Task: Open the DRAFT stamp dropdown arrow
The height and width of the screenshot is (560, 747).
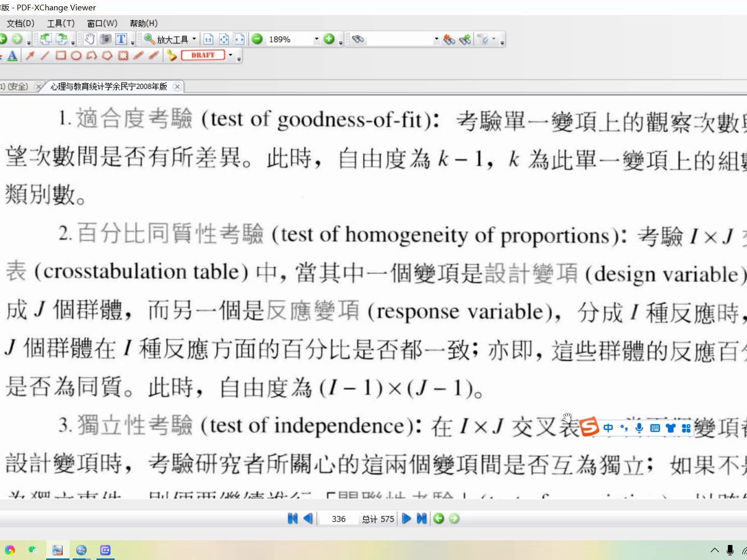Action: [x=230, y=55]
